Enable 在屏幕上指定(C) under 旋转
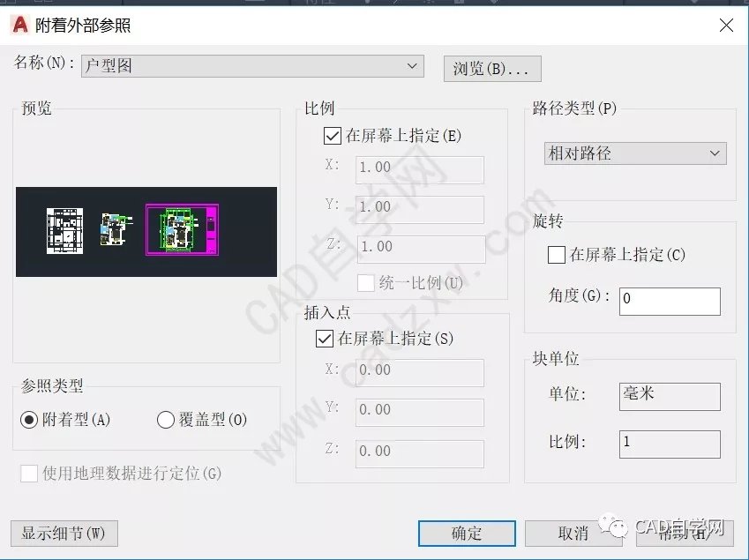The width and height of the screenshot is (749, 560). coord(557,255)
